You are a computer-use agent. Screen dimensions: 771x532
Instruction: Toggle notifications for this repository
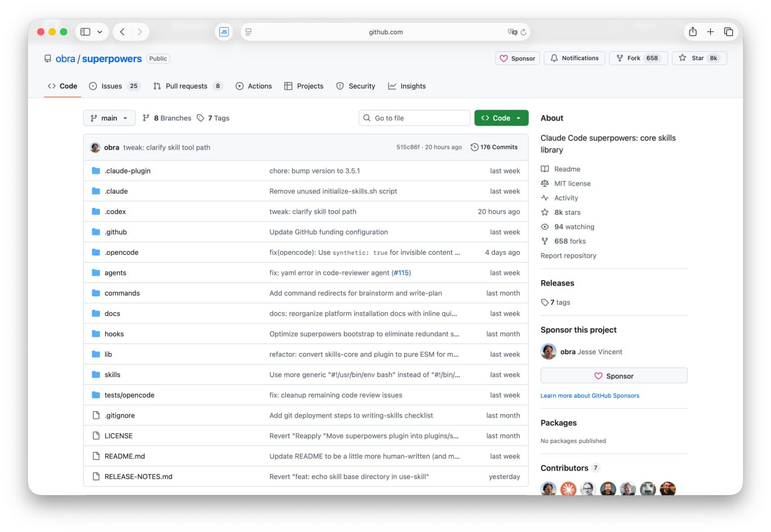click(x=574, y=58)
